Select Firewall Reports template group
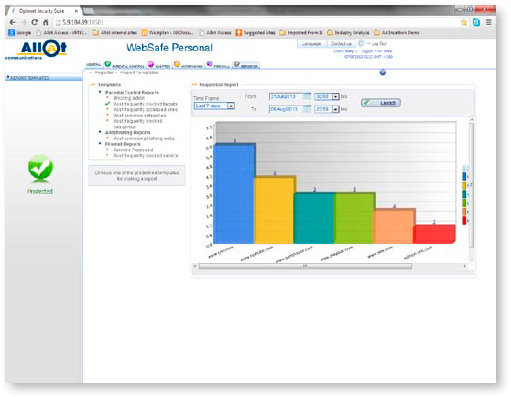Image resolution: width=511 pixels, height=397 pixels. click(122, 144)
